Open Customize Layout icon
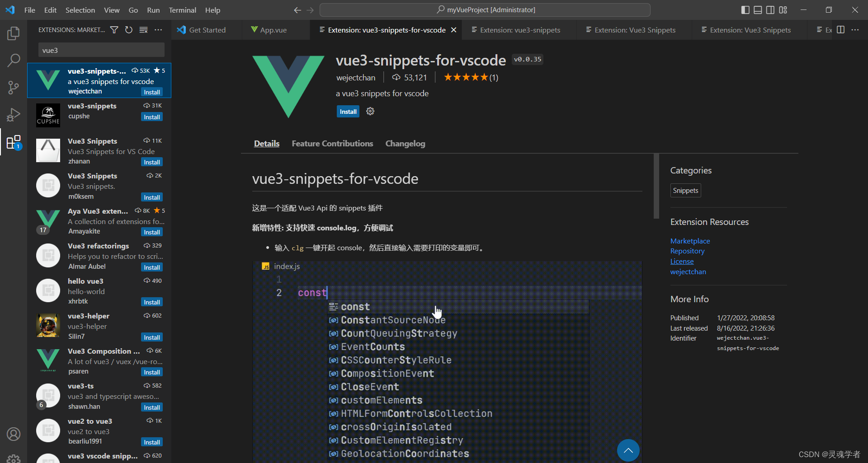 783,10
